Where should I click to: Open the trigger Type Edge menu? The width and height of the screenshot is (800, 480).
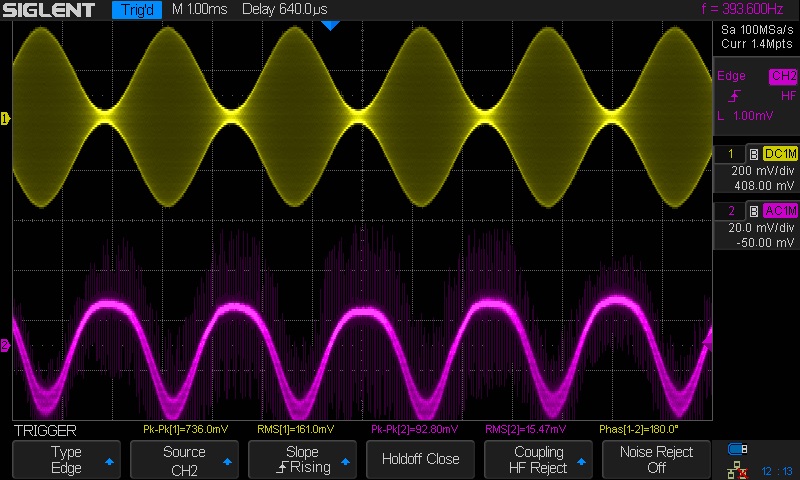(x=66, y=460)
